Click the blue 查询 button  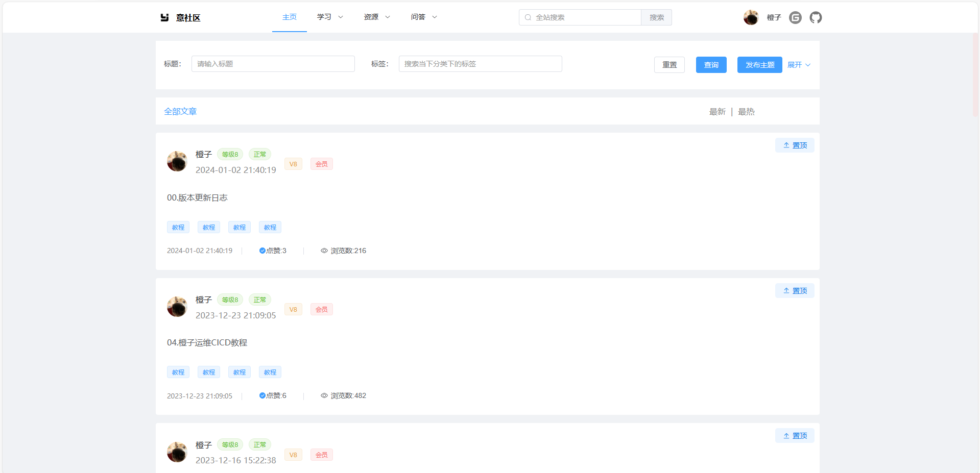(x=711, y=65)
